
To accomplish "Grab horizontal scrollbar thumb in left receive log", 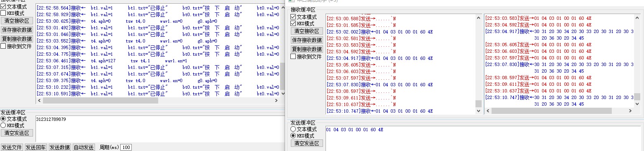I will point(100,101).
